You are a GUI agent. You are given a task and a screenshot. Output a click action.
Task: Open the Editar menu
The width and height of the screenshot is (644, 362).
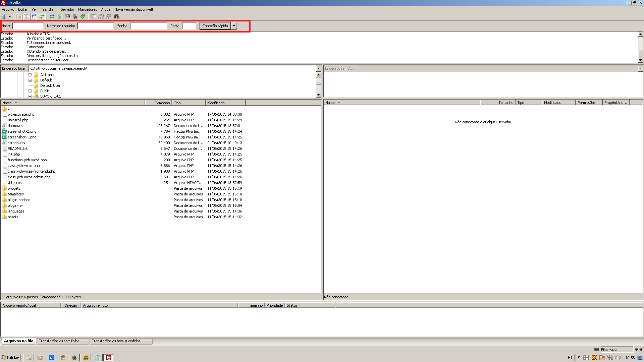pos(23,9)
